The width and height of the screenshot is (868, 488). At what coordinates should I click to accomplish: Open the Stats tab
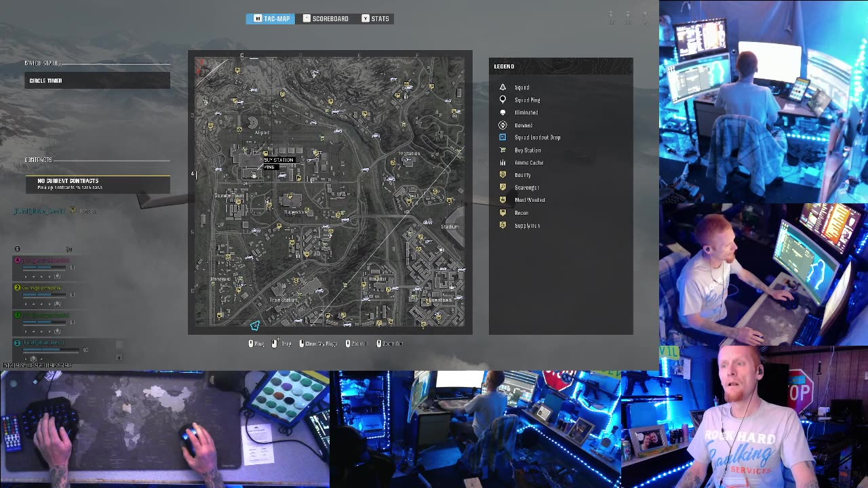pyautogui.click(x=376, y=18)
